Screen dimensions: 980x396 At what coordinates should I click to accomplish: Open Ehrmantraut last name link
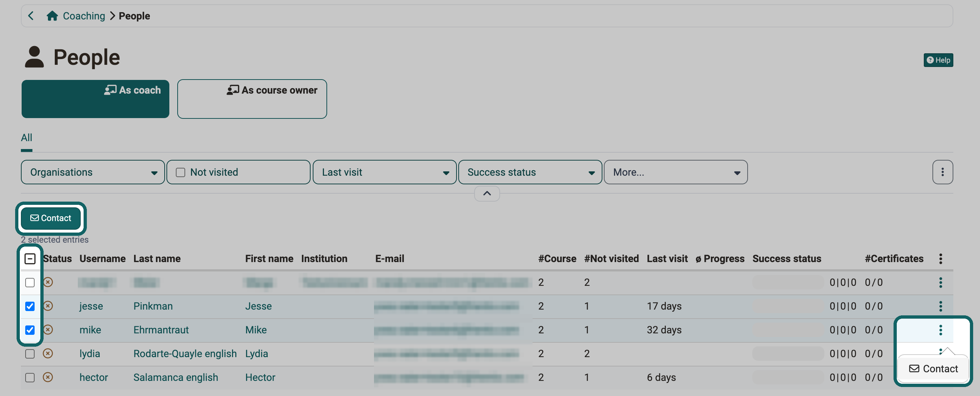point(161,330)
